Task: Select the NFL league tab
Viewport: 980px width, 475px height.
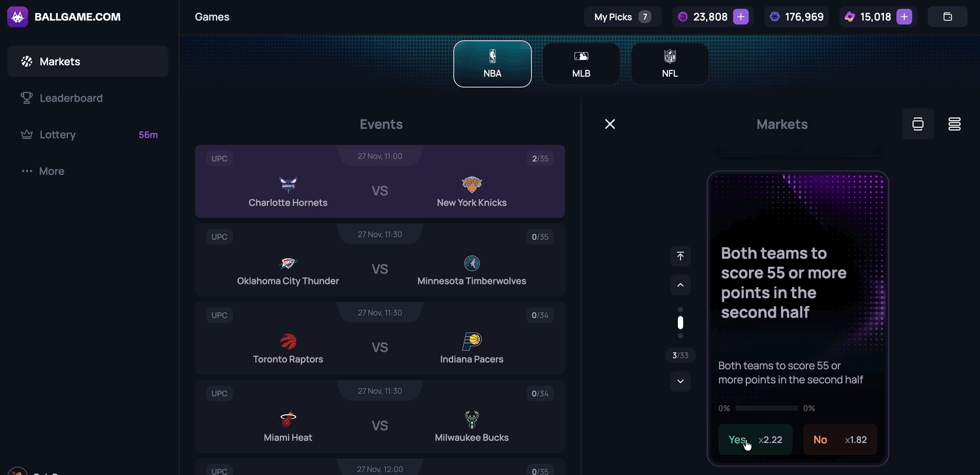Action: click(670, 64)
